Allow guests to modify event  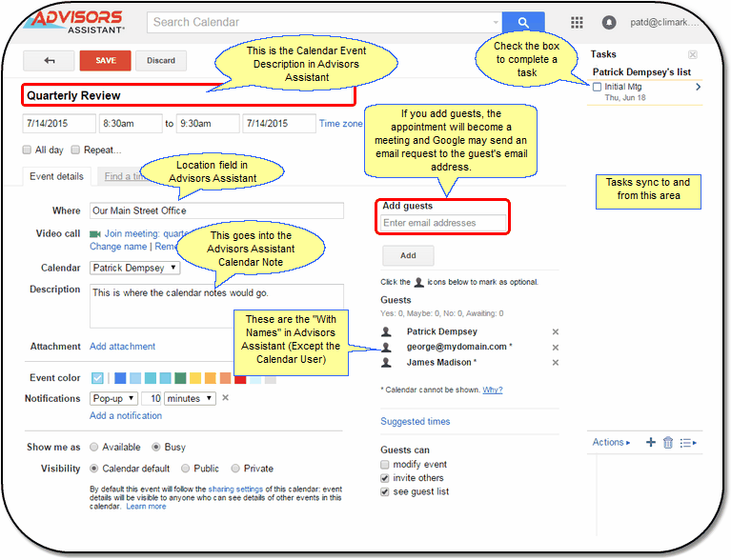point(385,465)
